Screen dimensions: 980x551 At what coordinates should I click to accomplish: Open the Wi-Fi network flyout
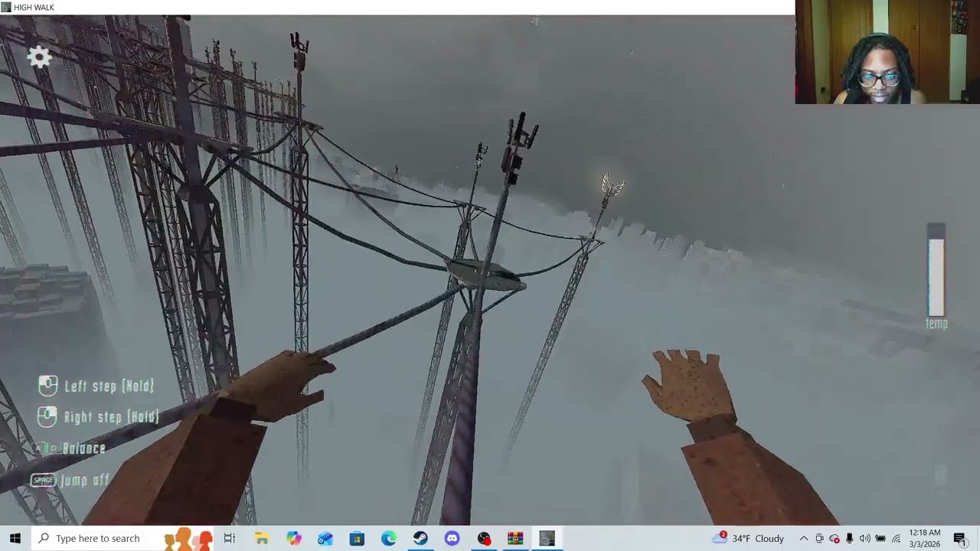(x=896, y=538)
